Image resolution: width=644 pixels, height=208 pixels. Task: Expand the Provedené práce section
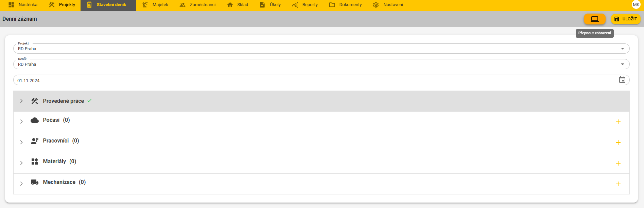pyautogui.click(x=21, y=101)
